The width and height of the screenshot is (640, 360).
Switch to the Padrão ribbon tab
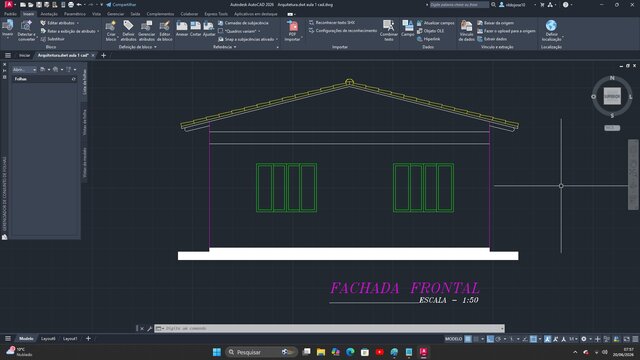tap(10, 14)
